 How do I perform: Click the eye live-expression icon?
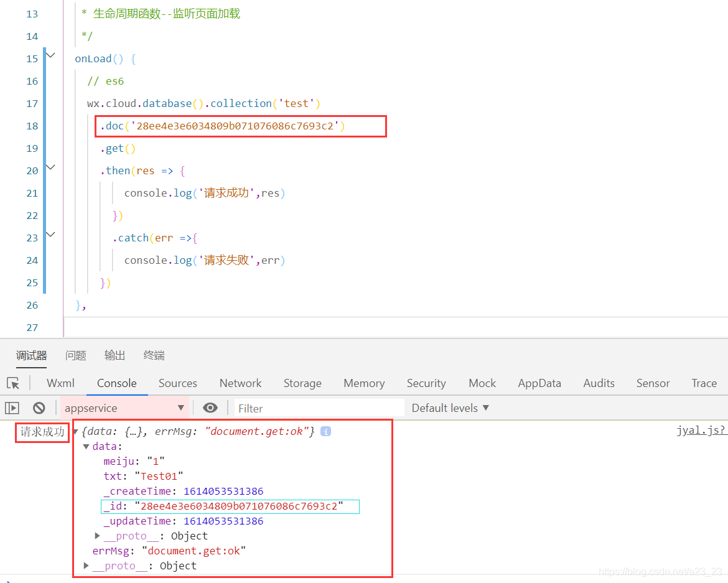tap(210, 408)
